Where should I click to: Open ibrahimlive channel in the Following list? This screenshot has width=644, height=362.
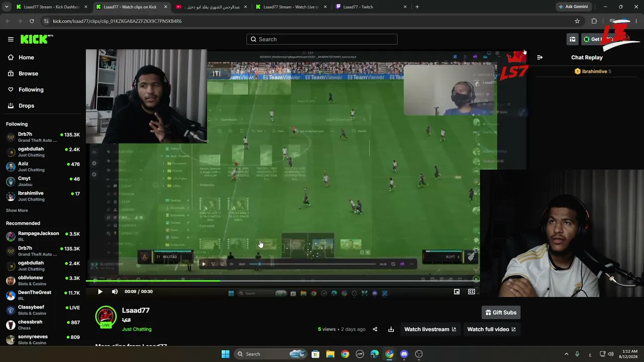pyautogui.click(x=43, y=196)
